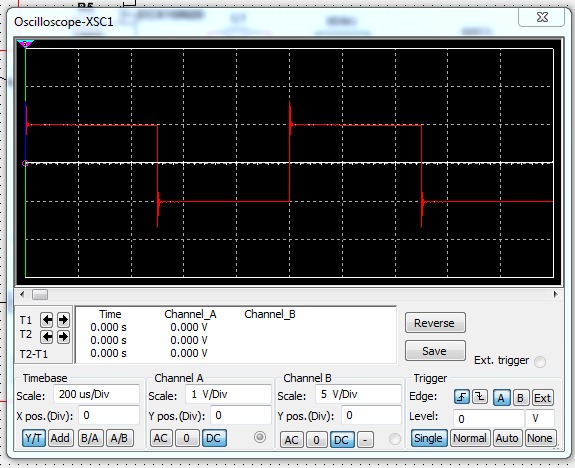Click the Timebase Scale field 200 us/Div
575x468 pixels.
click(96, 394)
